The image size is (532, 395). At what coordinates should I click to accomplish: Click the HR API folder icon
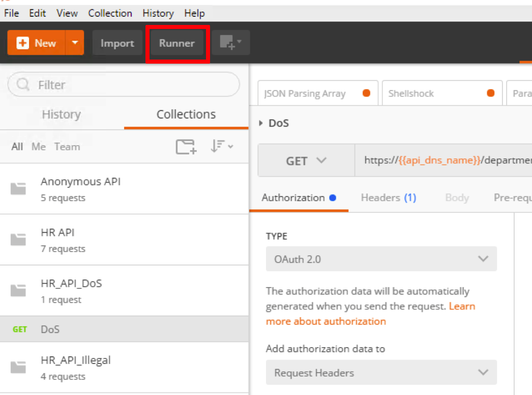pos(18,239)
